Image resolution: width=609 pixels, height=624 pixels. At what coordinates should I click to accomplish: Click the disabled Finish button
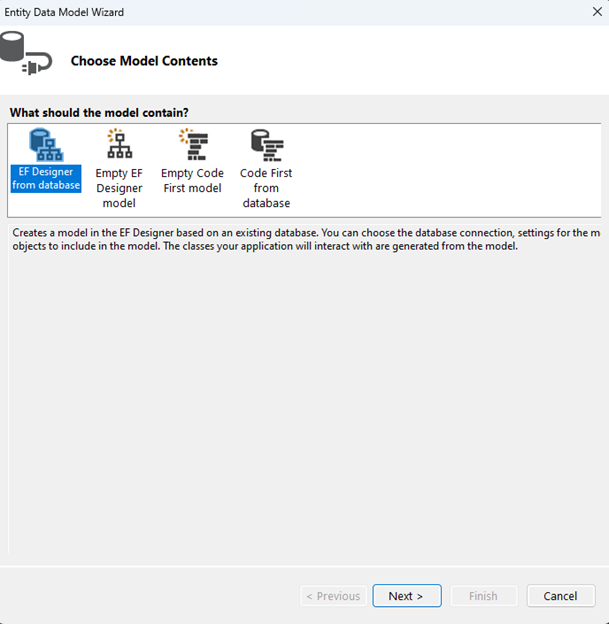[x=483, y=596]
